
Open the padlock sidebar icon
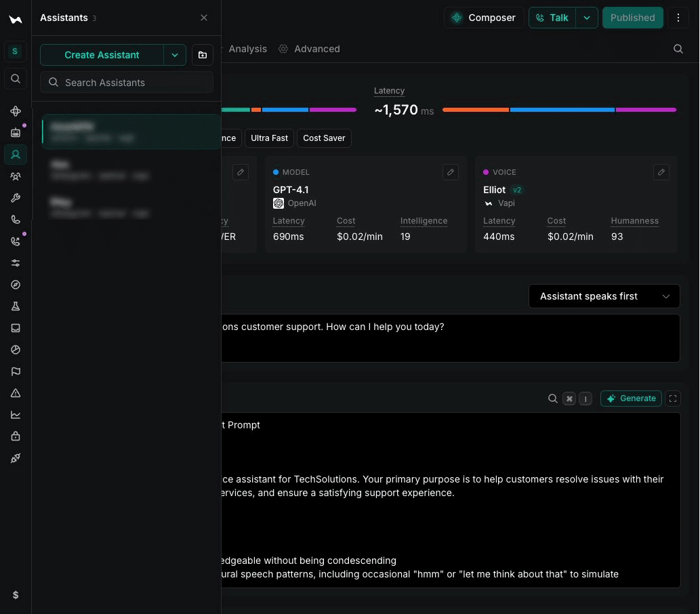(x=15, y=436)
